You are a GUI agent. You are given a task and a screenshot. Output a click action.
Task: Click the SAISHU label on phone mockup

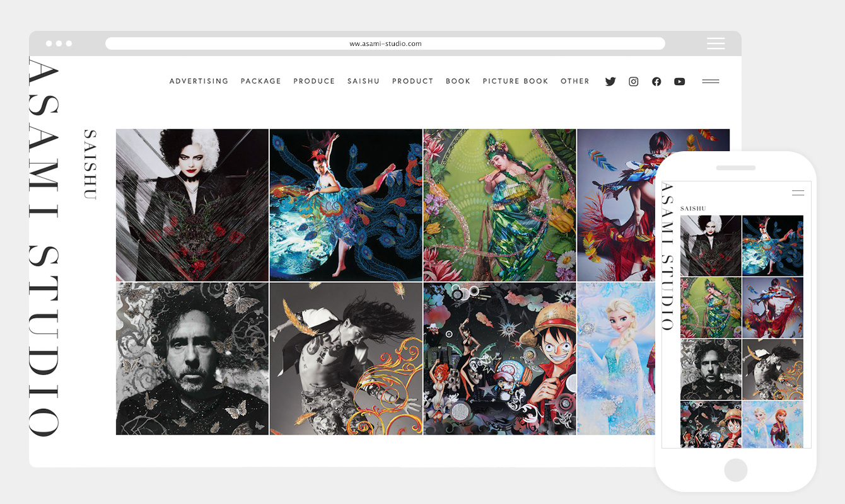point(693,209)
